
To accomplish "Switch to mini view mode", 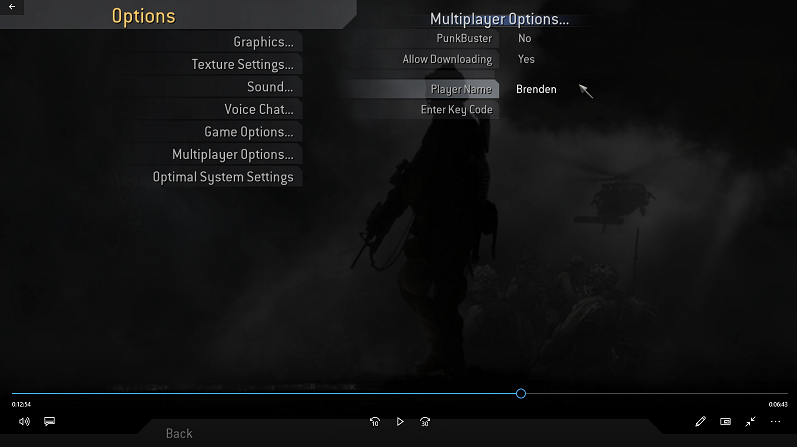I will tap(725, 422).
